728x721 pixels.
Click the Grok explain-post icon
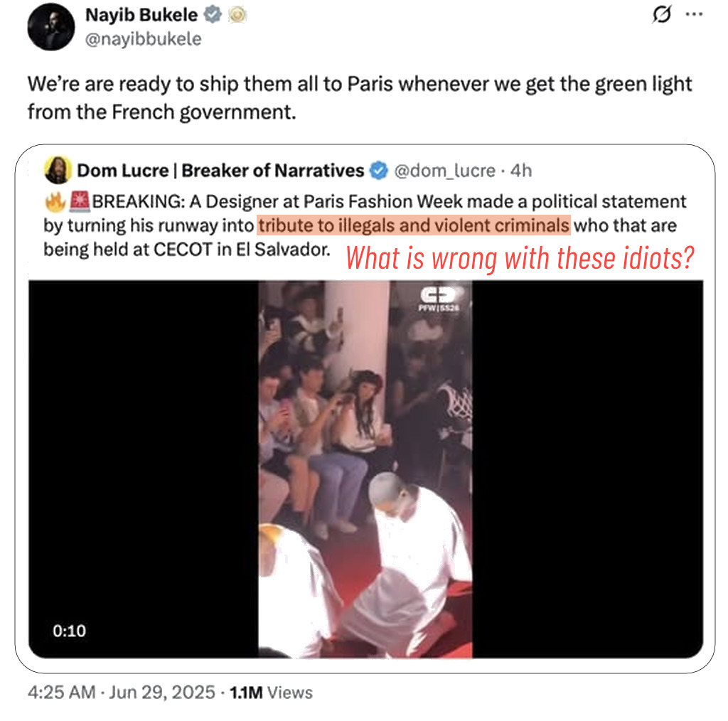(x=661, y=16)
